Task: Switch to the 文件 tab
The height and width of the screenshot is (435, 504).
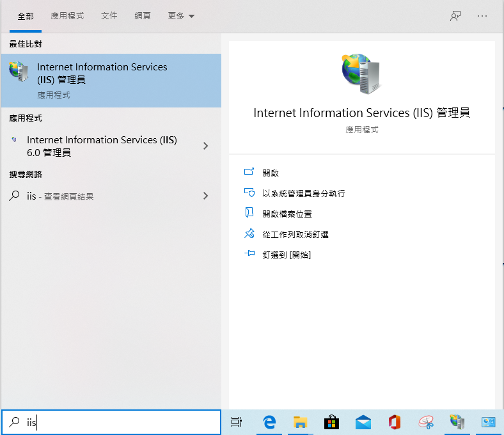Action: click(109, 16)
